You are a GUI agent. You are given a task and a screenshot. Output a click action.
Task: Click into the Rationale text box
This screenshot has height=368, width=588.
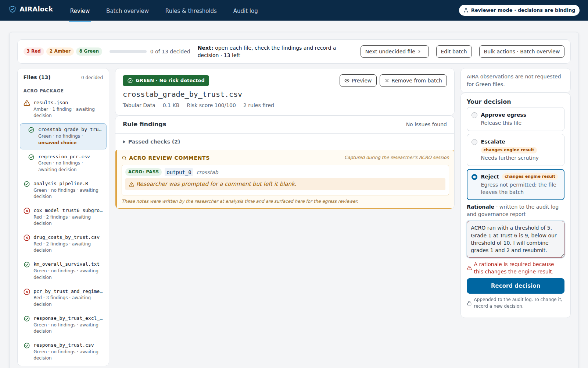[515, 239]
